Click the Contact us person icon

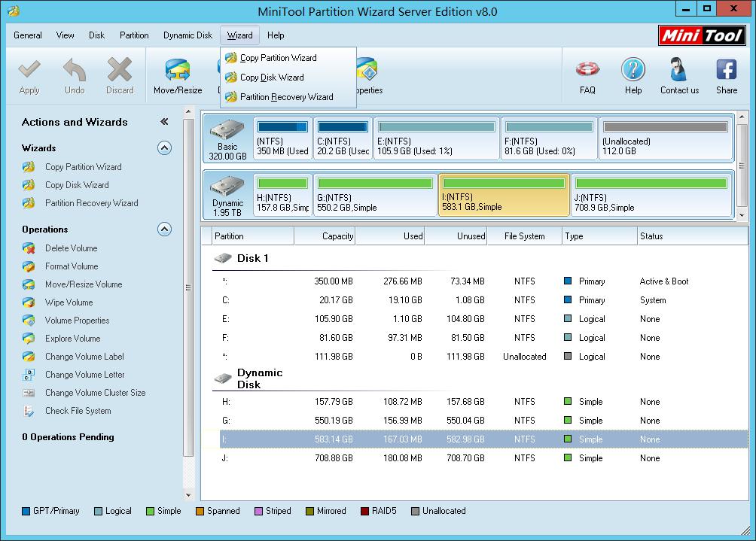(x=679, y=70)
